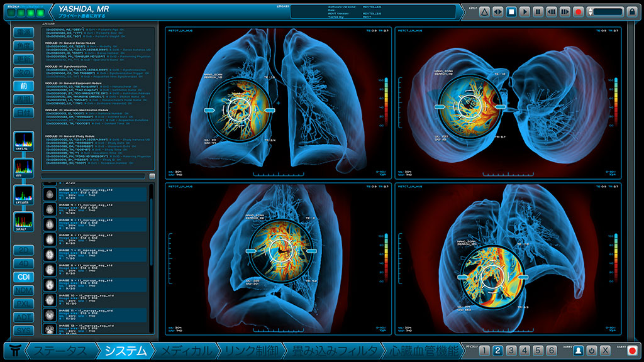Click the power icon in bottom bar
The image size is (644, 362).
[x=592, y=350]
